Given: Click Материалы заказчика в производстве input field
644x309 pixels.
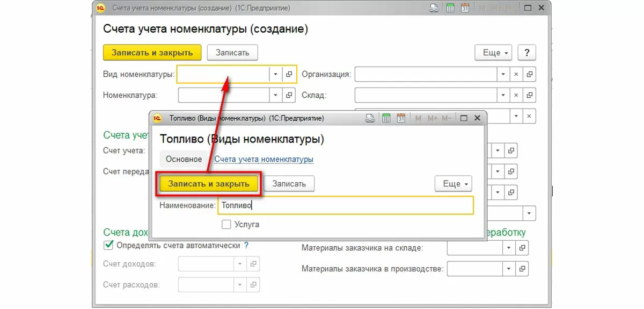Looking at the screenshot, I should tap(475, 269).
